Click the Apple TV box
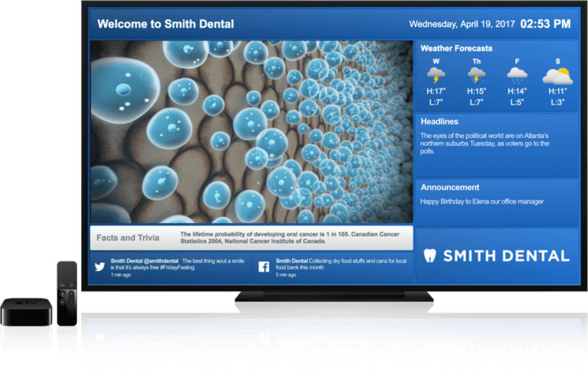This screenshot has width=588, height=373. click(x=26, y=311)
